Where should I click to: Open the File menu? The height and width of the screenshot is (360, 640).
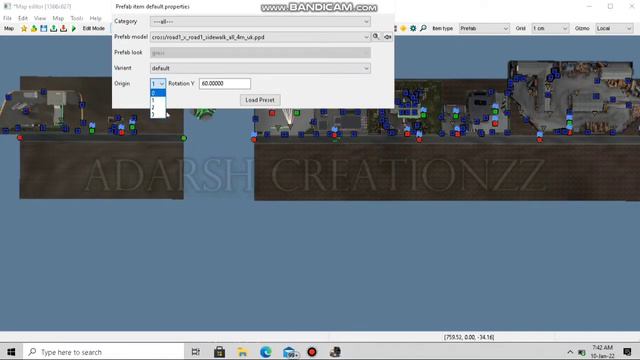(x=7, y=18)
